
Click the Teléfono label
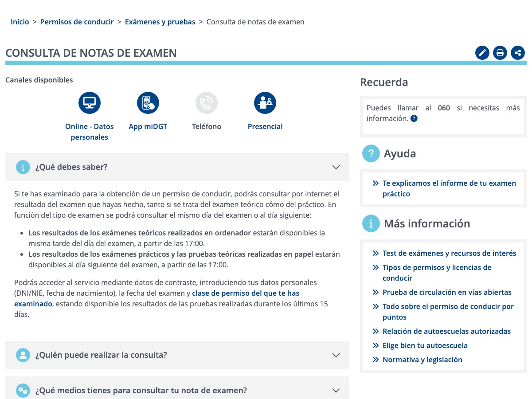[207, 126]
